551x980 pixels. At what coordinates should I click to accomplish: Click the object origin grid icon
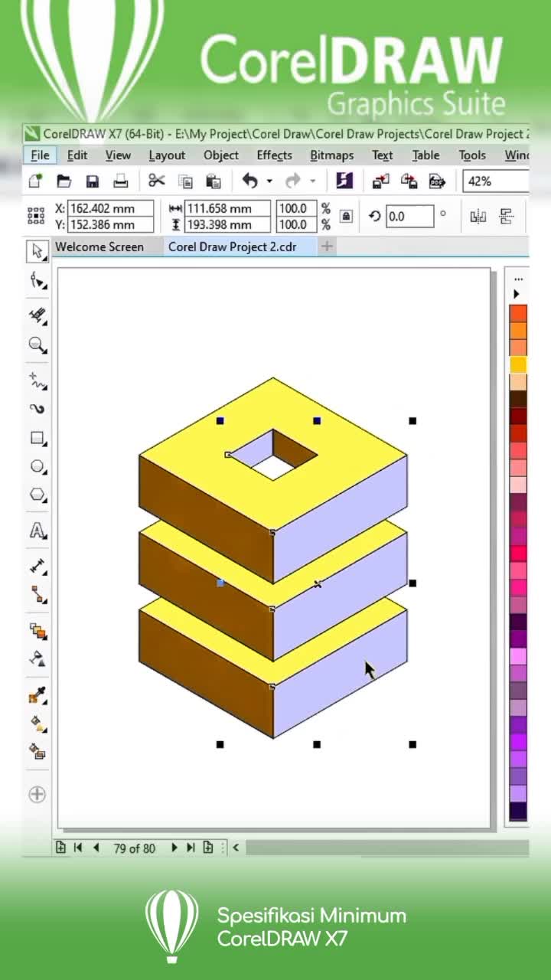(x=35, y=217)
